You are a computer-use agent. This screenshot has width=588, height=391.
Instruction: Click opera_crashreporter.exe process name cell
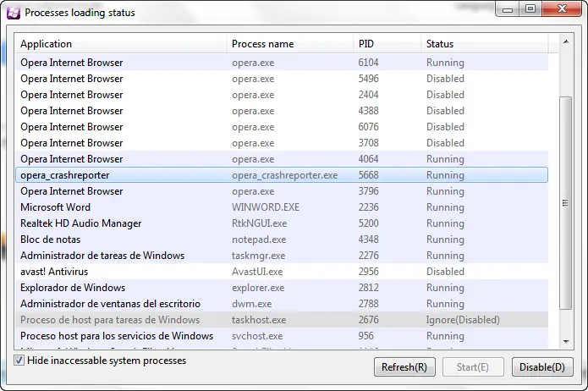click(284, 175)
